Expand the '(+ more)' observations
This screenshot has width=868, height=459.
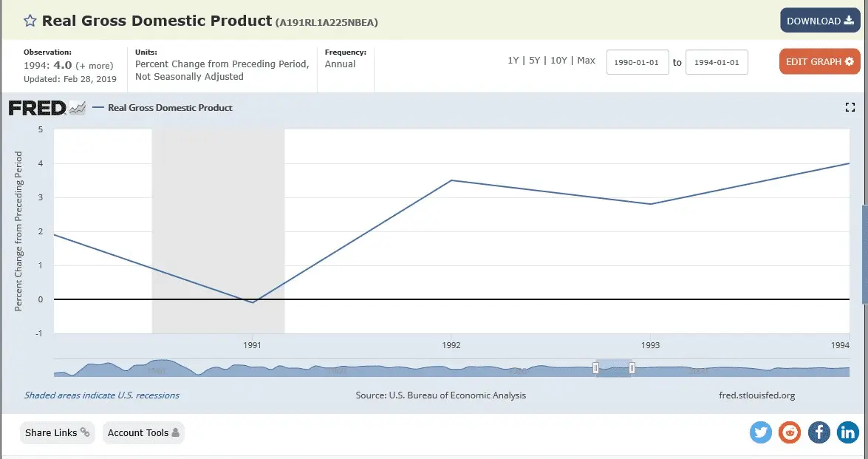tap(96, 66)
